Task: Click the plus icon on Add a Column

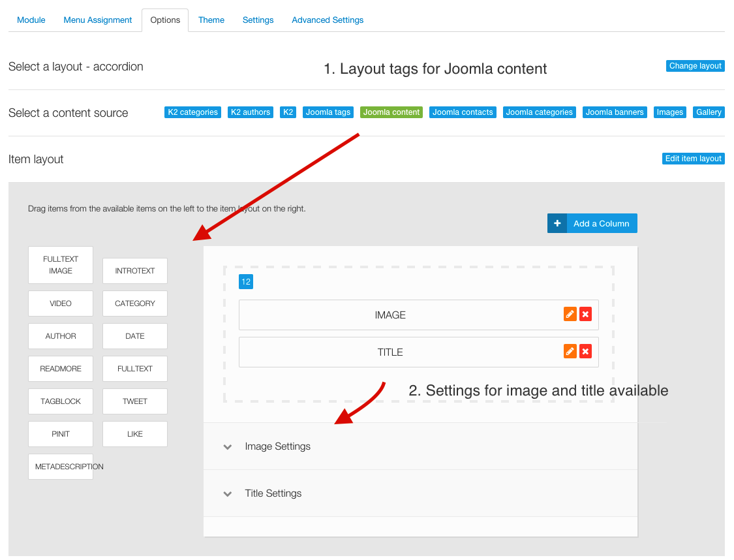Action: click(557, 223)
